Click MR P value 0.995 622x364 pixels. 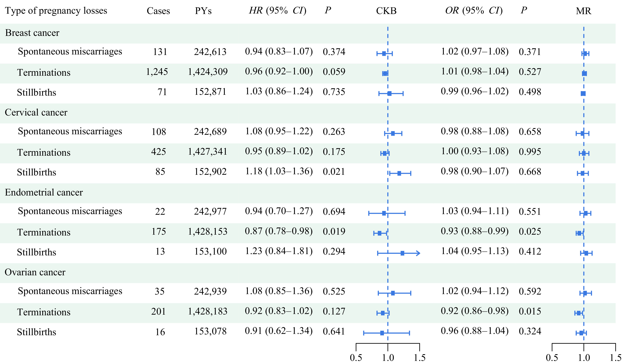pyautogui.click(x=530, y=152)
